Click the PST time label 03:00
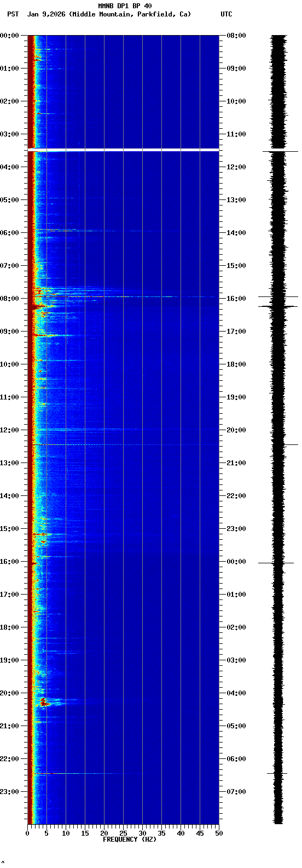 (10, 134)
